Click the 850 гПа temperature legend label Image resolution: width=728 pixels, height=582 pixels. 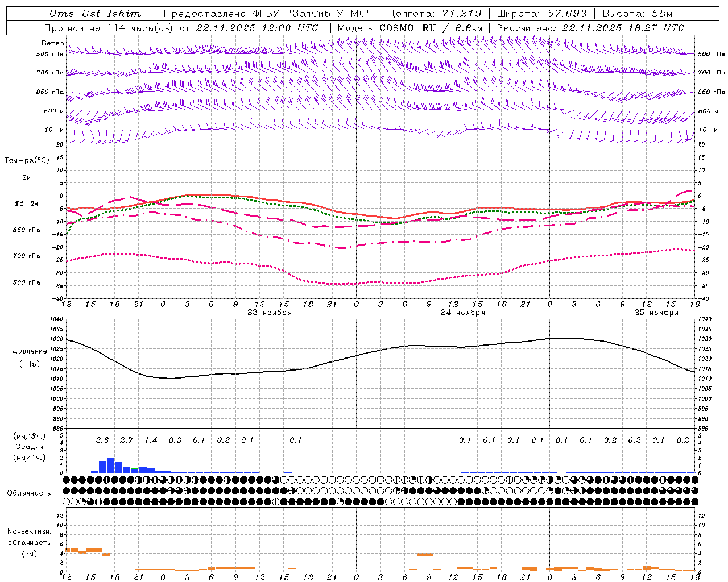tap(27, 230)
